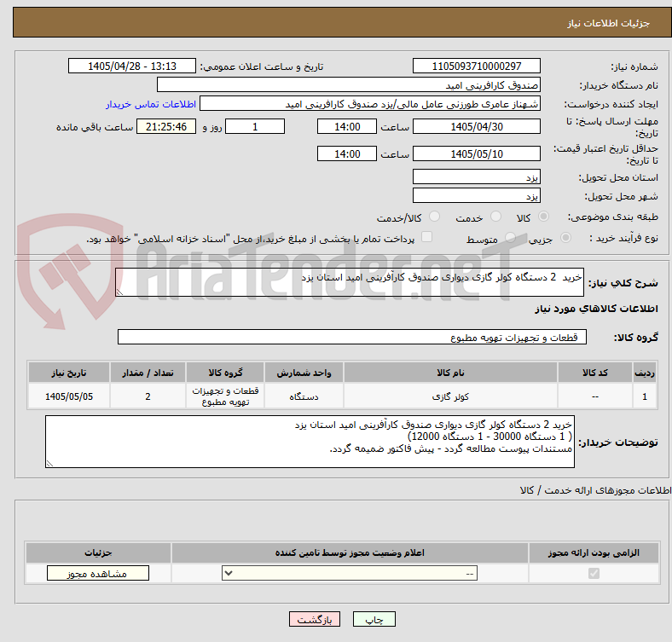Open اطلاعات تماس خریدار link
The image size is (672, 642).
pyautogui.click(x=151, y=104)
